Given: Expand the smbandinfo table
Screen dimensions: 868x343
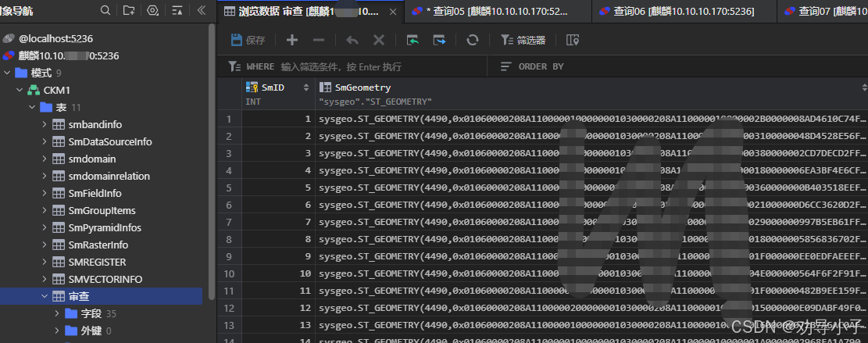Looking at the screenshot, I should (45, 124).
